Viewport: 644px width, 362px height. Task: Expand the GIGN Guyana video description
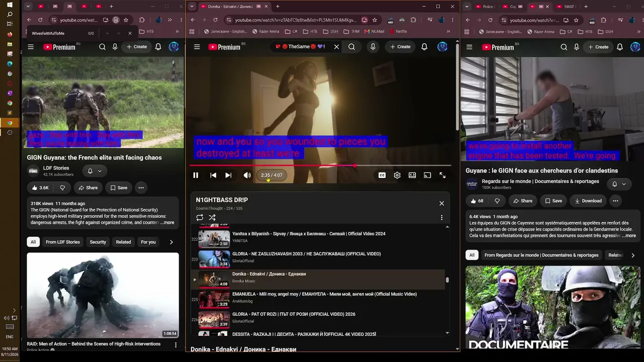[168, 223]
